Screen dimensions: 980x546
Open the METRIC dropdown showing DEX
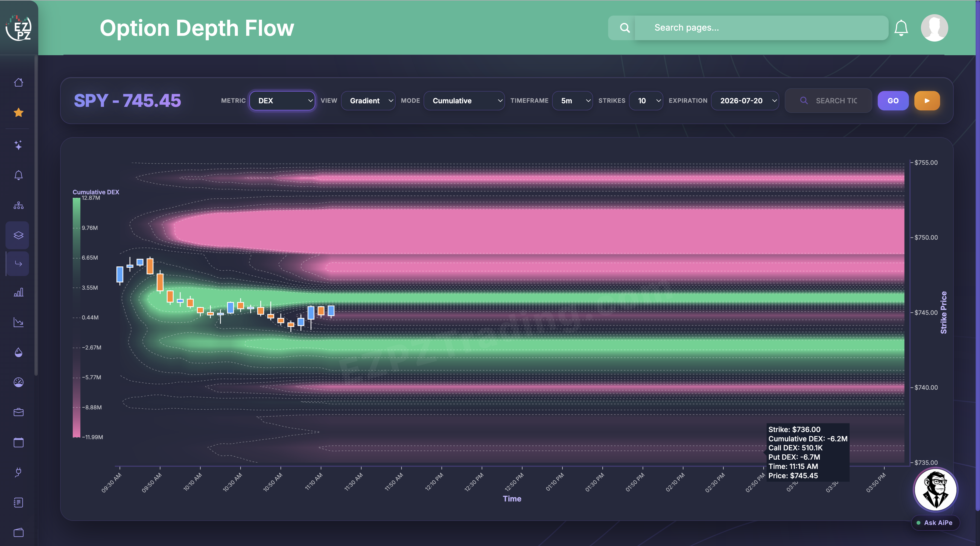[282, 100]
